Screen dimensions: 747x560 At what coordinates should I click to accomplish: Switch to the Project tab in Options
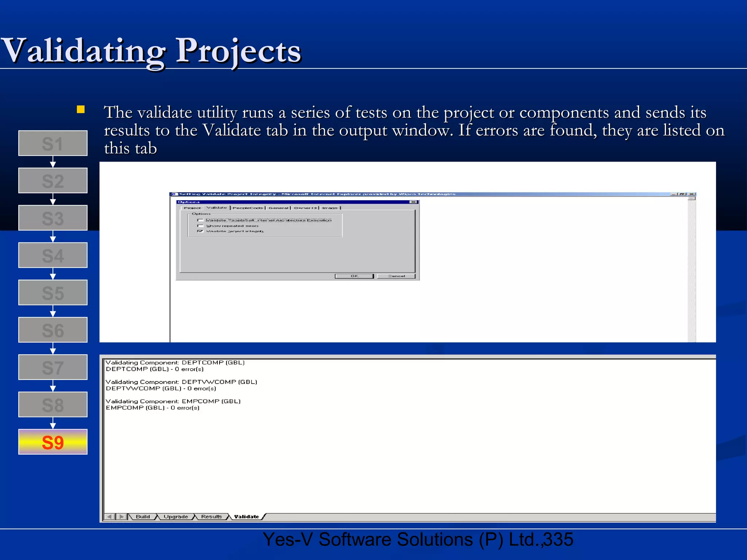(192, 208)
